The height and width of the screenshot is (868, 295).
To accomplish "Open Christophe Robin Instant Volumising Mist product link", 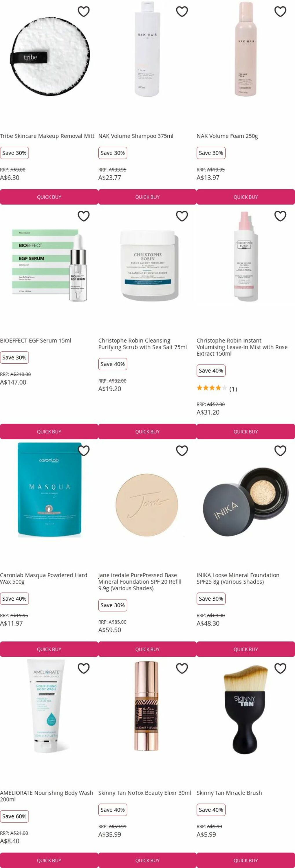I will tap(242, 347).
